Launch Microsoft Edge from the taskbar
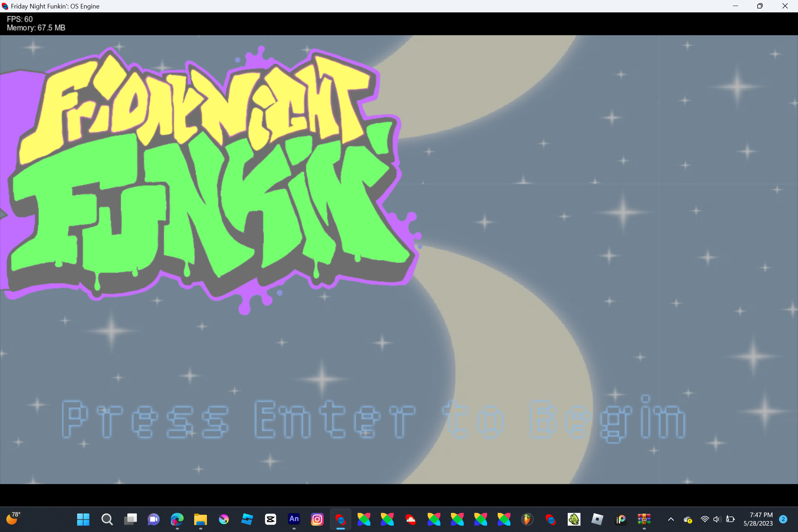 [177, 519]
